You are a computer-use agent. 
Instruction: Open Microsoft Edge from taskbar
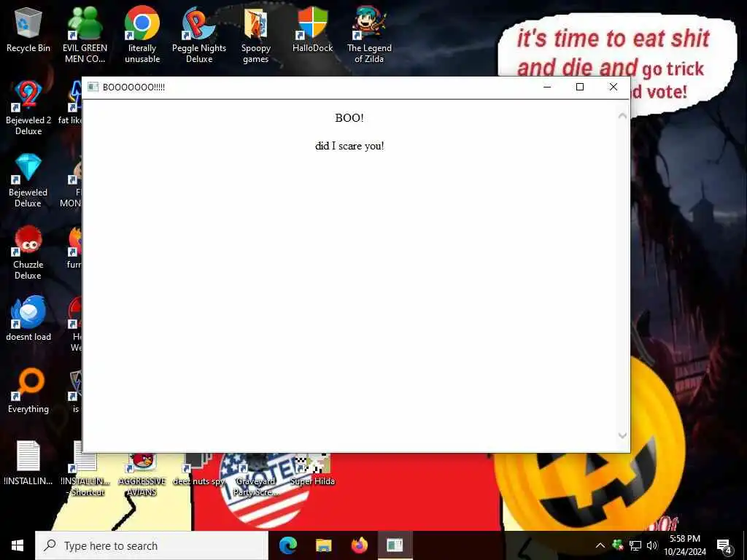287,545
